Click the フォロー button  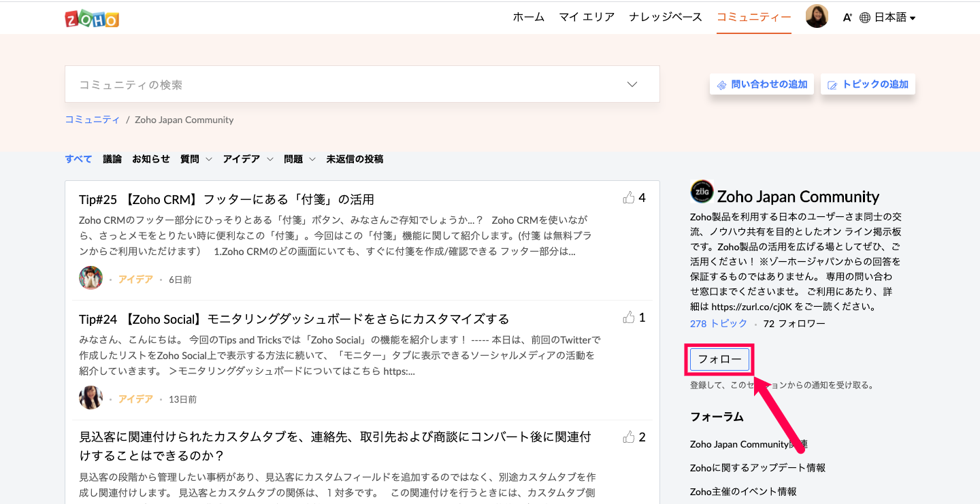click(x=719, y=359)
